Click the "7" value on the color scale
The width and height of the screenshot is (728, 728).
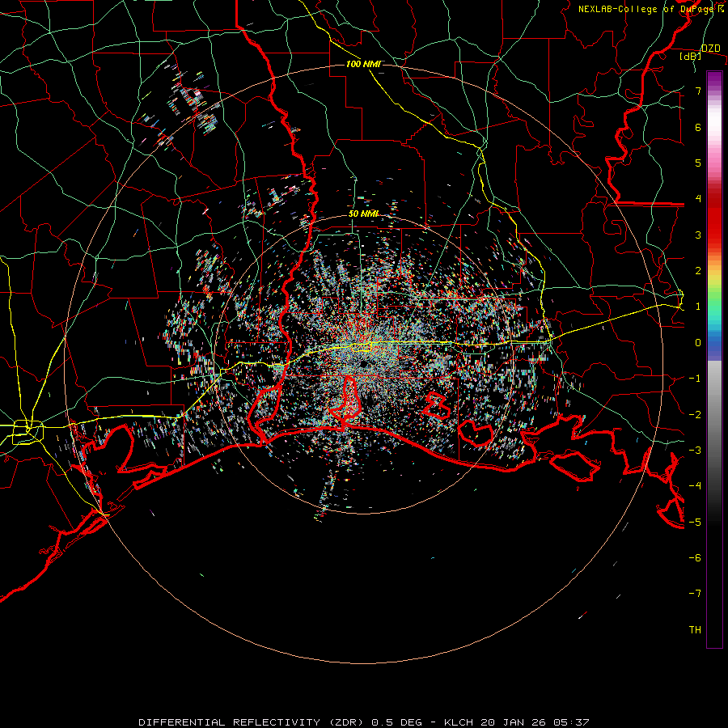698,91
